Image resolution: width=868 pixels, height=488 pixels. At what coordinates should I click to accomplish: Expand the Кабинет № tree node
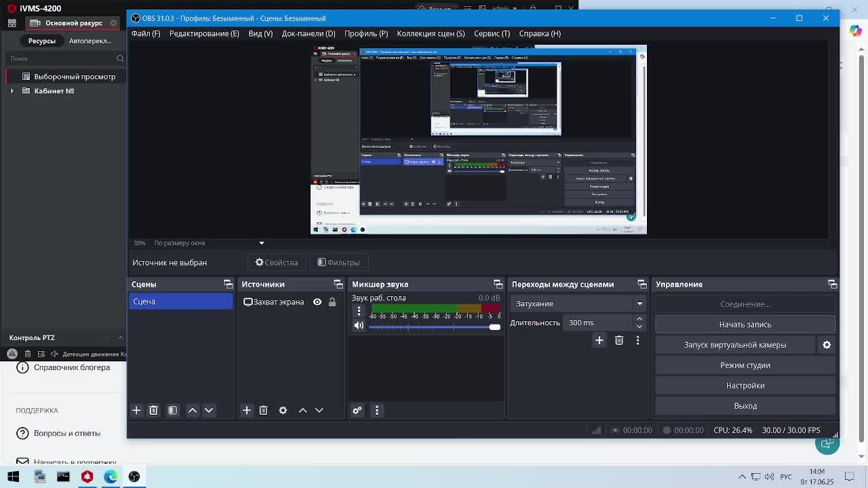(12, 91)
